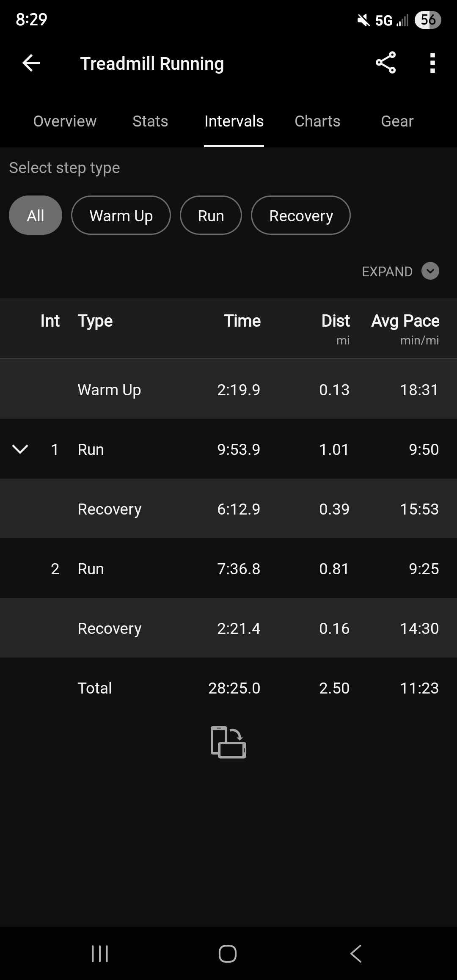Tap the Run interval 2 row

pos(228,568)
